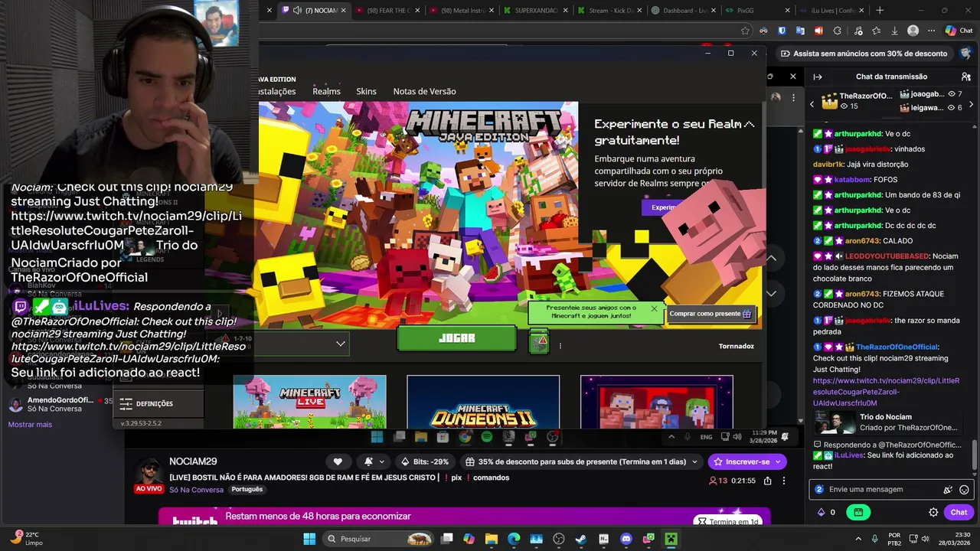Open File Explorer from the taskbar
The height and width of the screenshot is (551, 980).
pos(492,539)
